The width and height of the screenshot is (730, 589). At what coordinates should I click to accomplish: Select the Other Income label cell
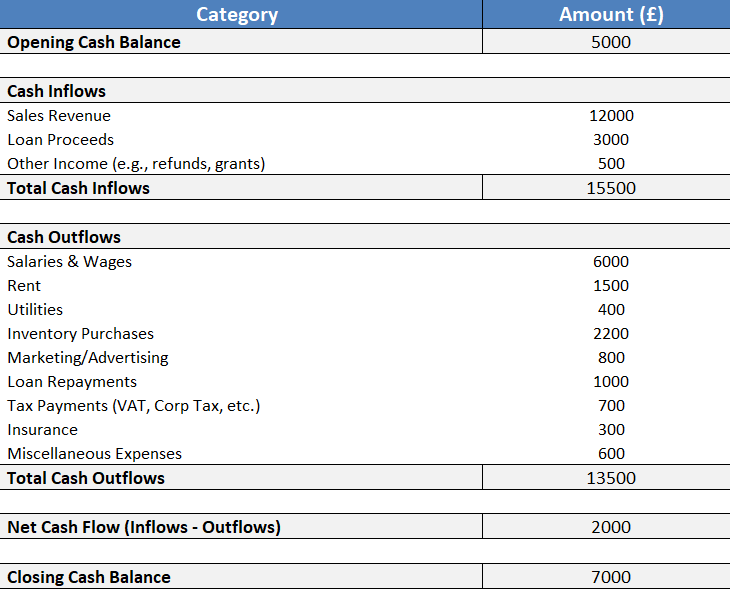(x=136, y=163)
